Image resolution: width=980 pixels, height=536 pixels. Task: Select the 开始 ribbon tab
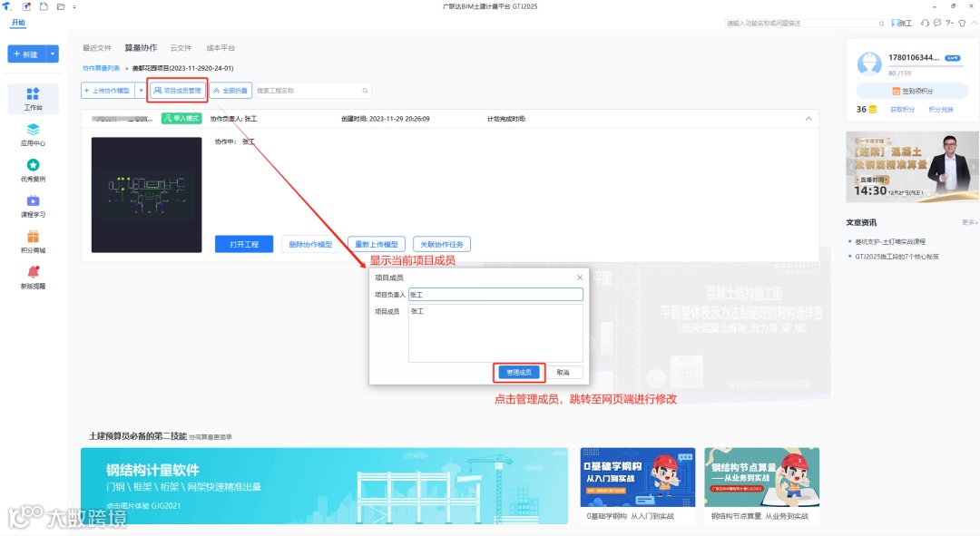coord(18,23)
